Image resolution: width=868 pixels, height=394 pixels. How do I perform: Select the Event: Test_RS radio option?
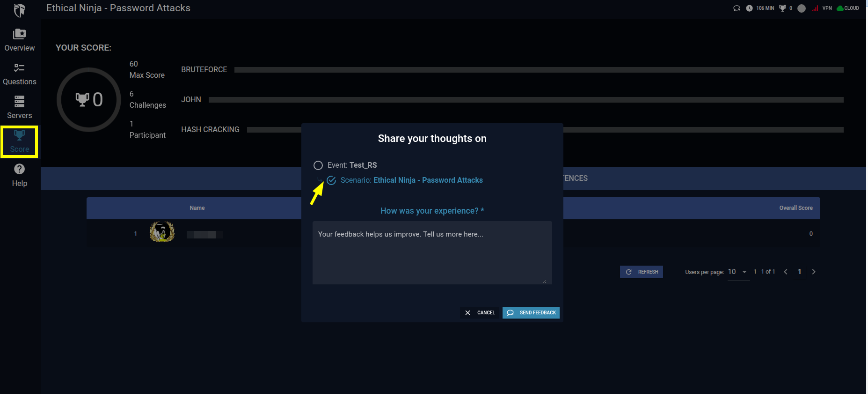click(318, 165)
